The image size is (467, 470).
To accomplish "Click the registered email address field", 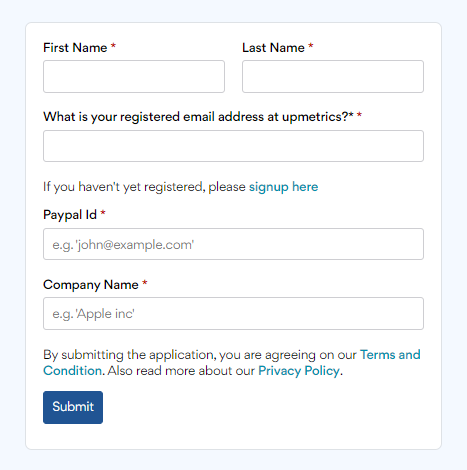I will [x=233, y=146].
